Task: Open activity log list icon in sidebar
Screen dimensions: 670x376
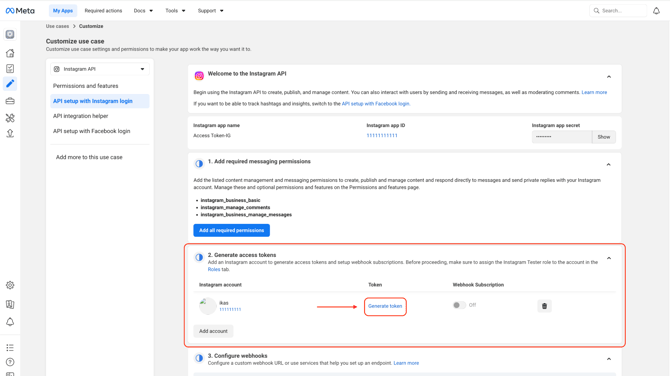Action: (x=10, y=347)
